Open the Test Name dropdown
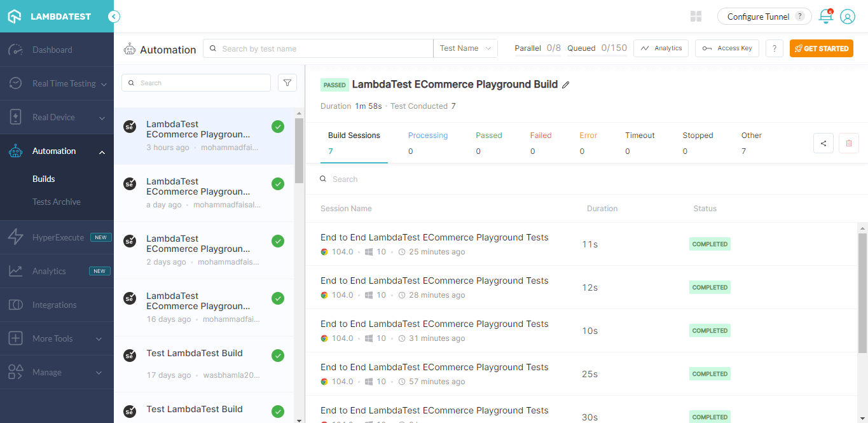868x423 pixels. click(x=465, y=48)
